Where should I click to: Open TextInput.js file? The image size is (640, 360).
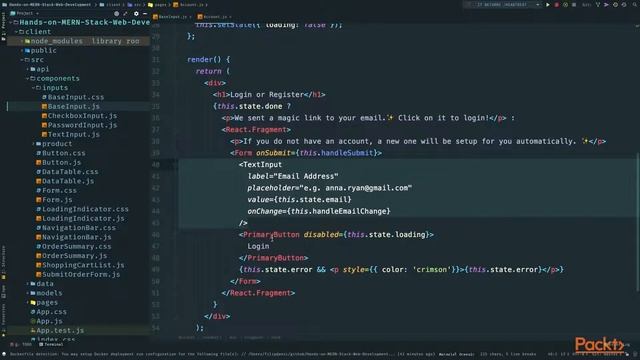71,135
